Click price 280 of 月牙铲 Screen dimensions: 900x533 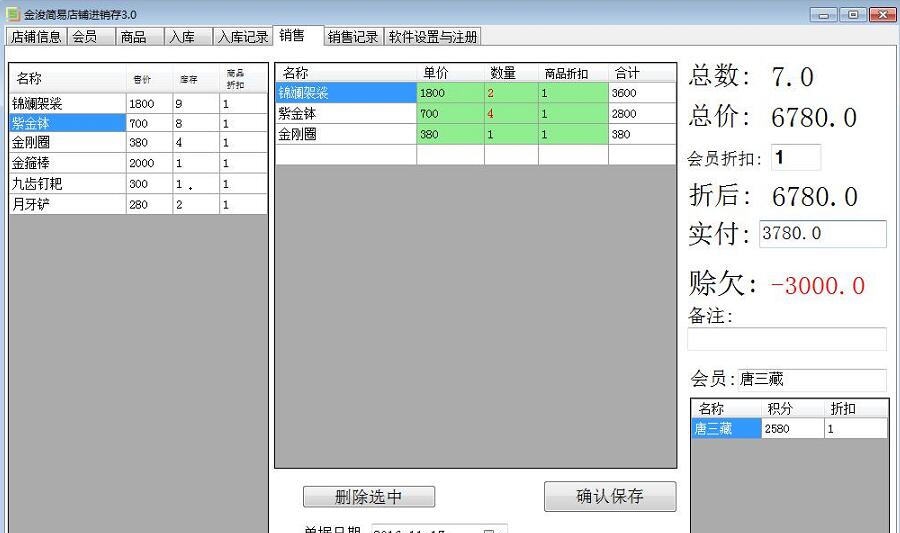[x=149, y=204]
